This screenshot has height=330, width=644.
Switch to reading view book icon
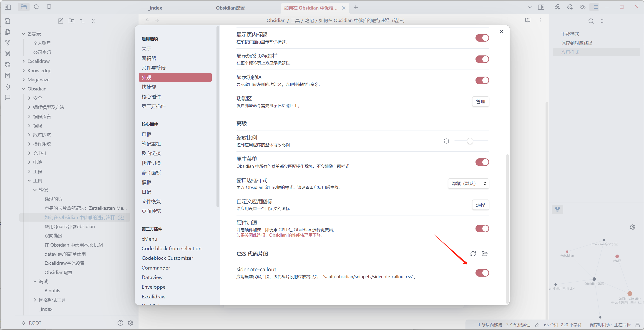pos(528,20)
